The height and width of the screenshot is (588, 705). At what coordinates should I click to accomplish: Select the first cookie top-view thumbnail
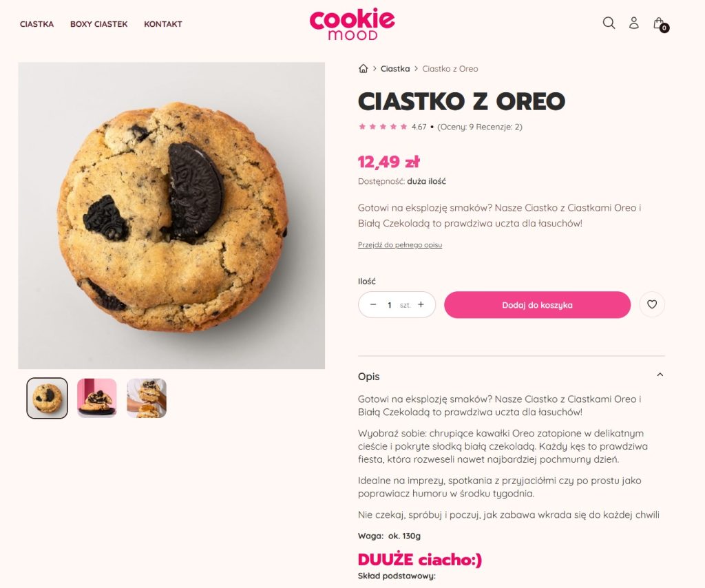point(48,398)
